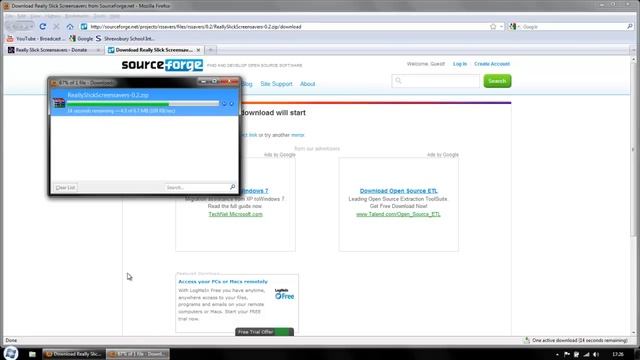Open the Windows Explorer taskbar icon

[x=32, y=354]
